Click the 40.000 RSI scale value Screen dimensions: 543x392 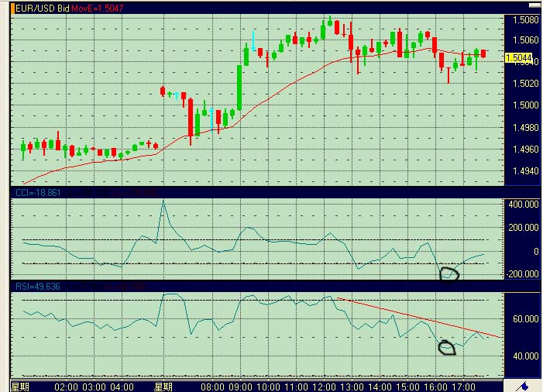coord(526,356)
